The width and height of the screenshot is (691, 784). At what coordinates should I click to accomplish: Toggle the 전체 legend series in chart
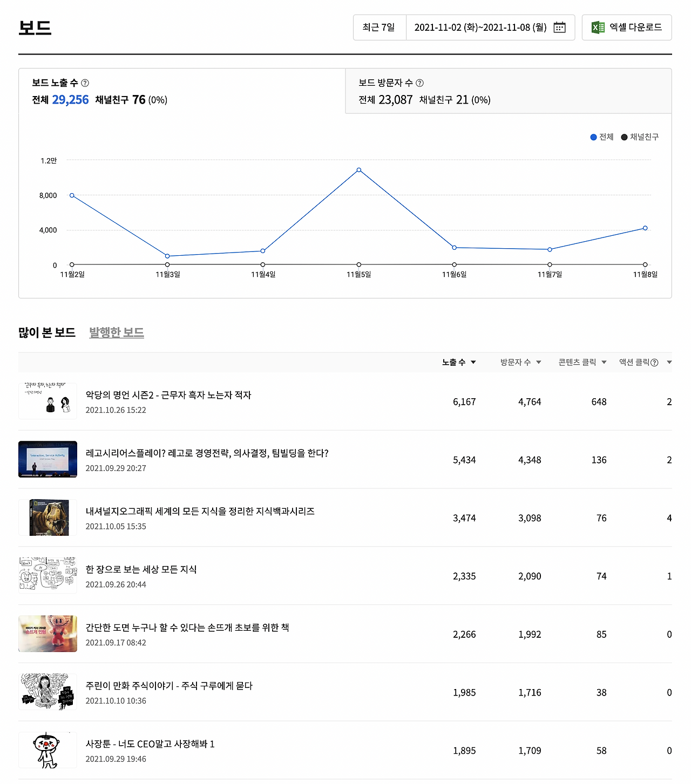tap(601, 137)
